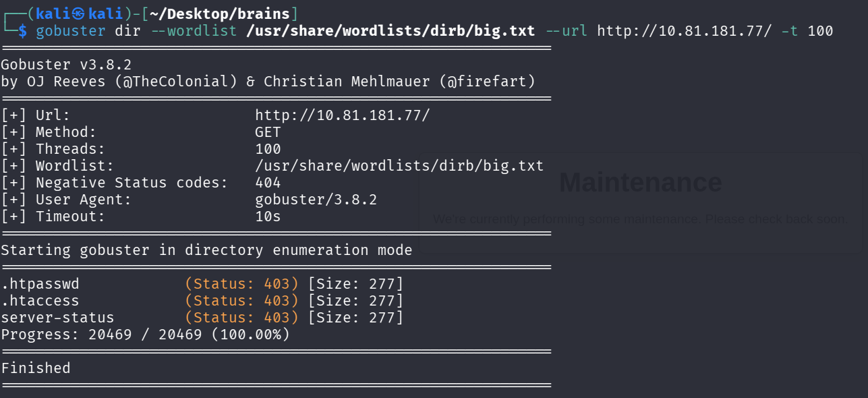Open the URL in the typed command line

684,31
